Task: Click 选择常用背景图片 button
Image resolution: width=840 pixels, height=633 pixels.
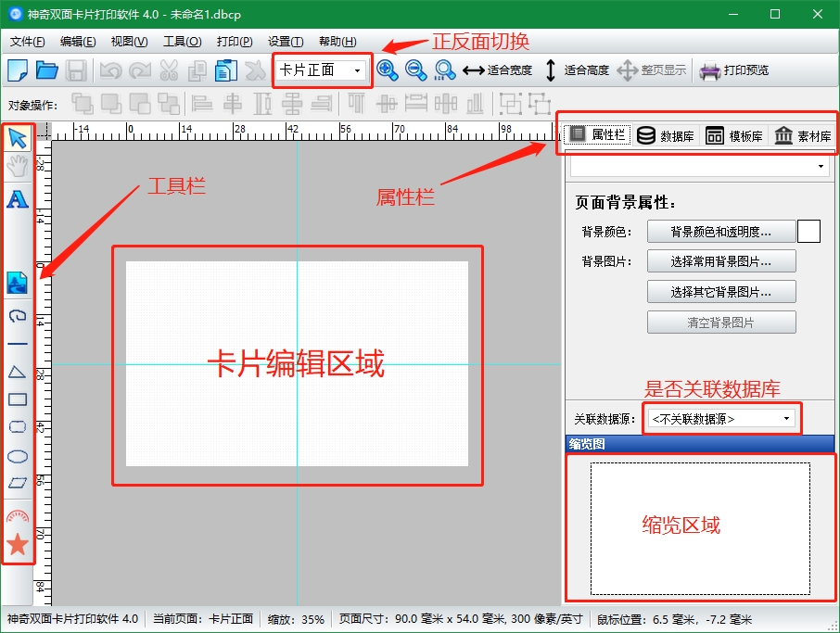Action: [x=720, y=261]
